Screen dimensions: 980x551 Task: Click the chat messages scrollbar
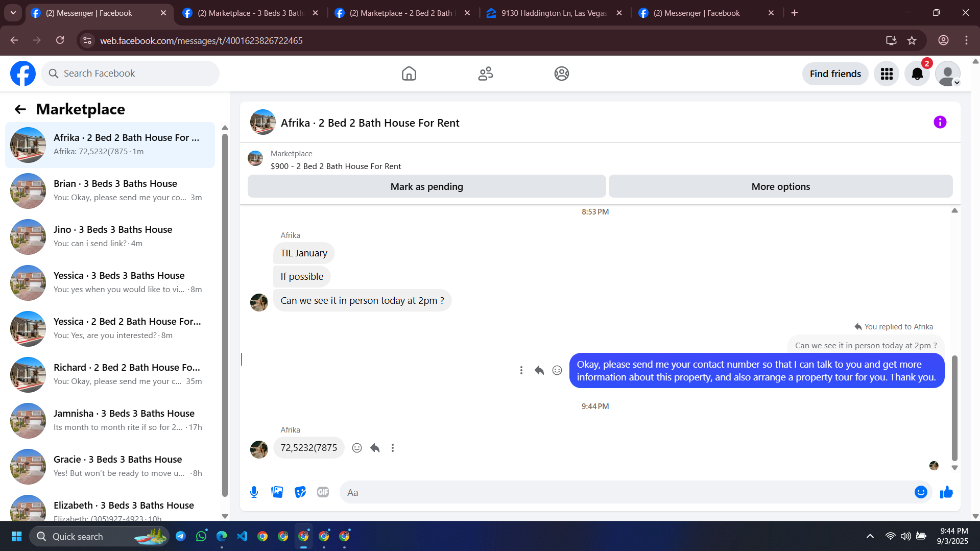click(x=954, y=409)
